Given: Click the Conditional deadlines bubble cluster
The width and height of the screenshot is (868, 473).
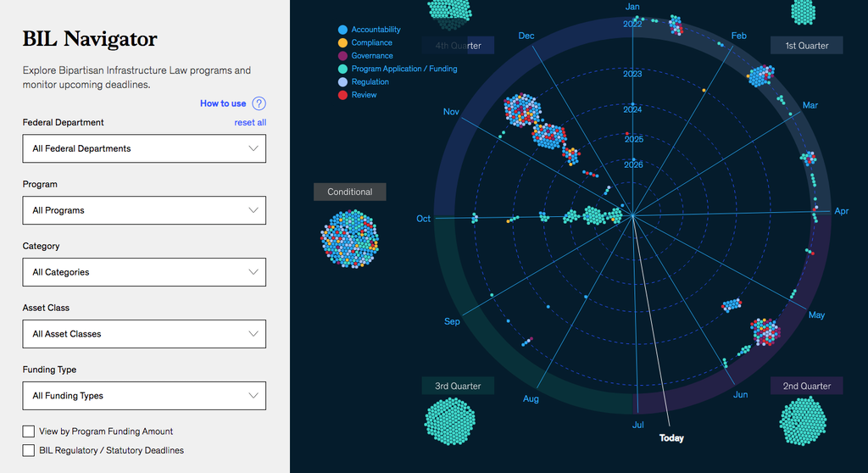Looking at the screenshot, I should [349, 239].
